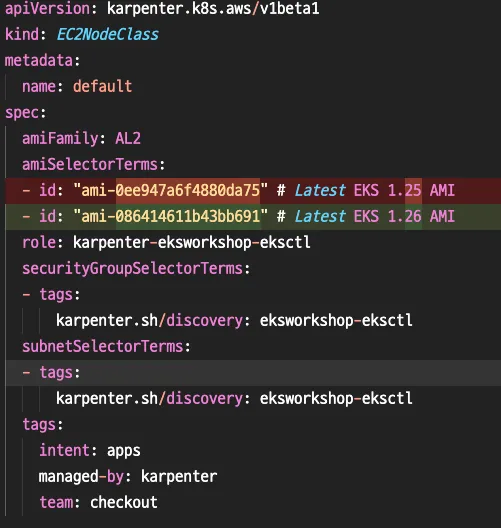Screen dimensions: 501x528
Task: Click the amiFamily key
Action: point(60,138)
